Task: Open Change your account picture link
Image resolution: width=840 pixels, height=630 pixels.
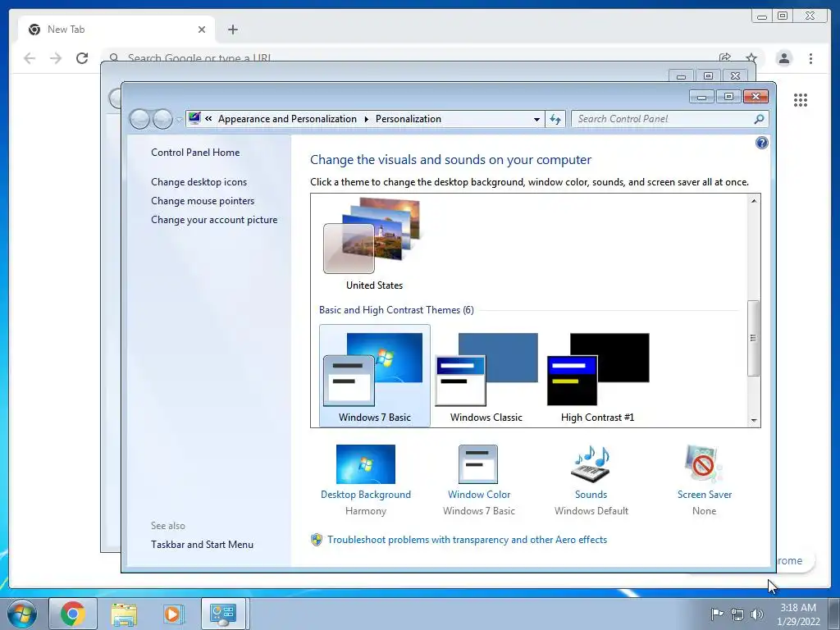Action: pos(214,220)
